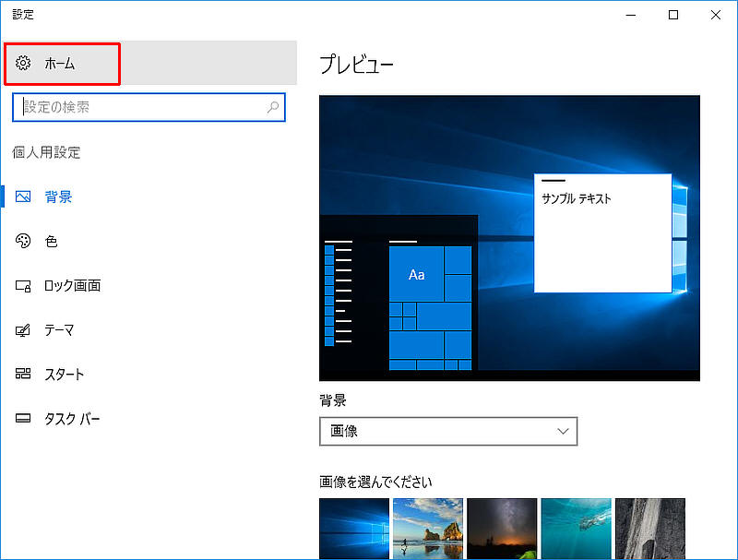Click the テーマ theme icon

[23, 330]
